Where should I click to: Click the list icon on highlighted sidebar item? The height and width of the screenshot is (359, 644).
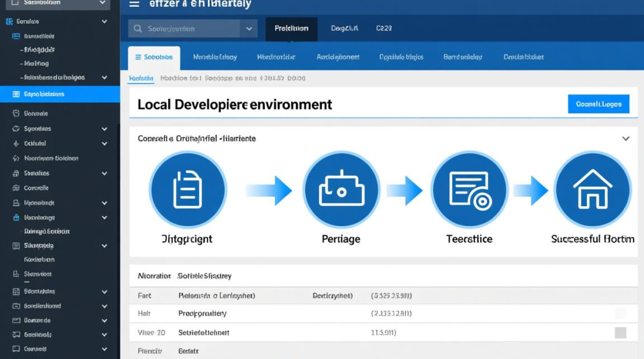[16, 94]
